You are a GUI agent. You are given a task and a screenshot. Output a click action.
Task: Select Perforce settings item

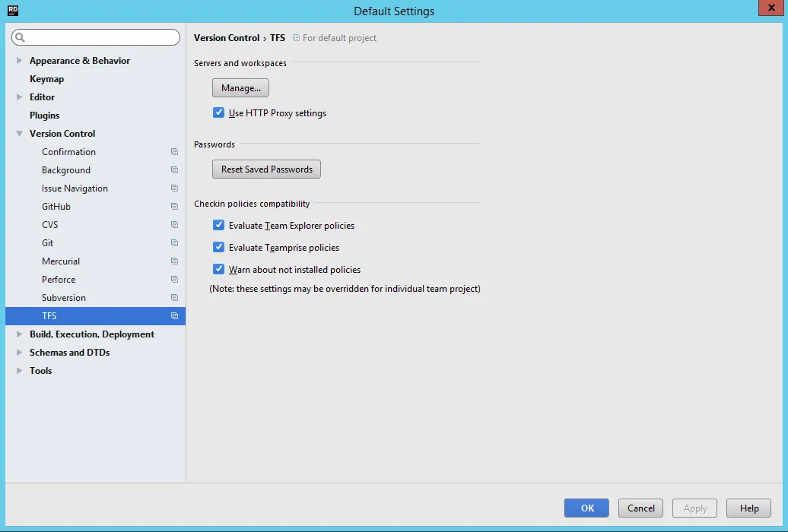pyautogui.click(x=59, y=280)
